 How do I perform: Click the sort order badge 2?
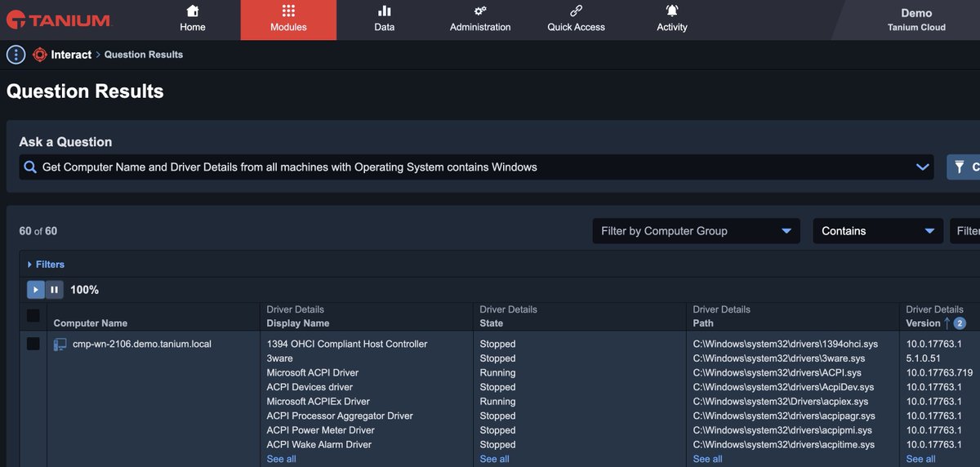pyautogui.click(x=960, y=323)
